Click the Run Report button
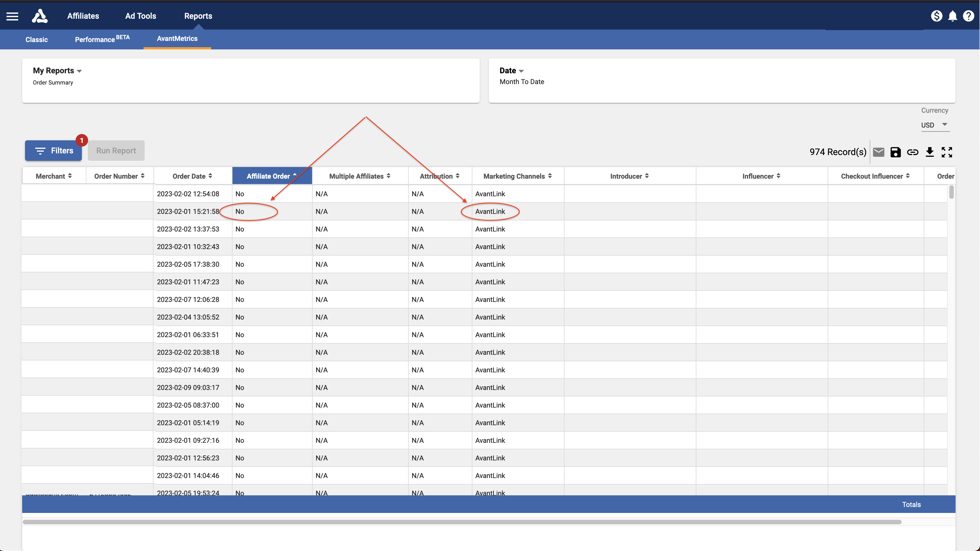 [116, 151]
